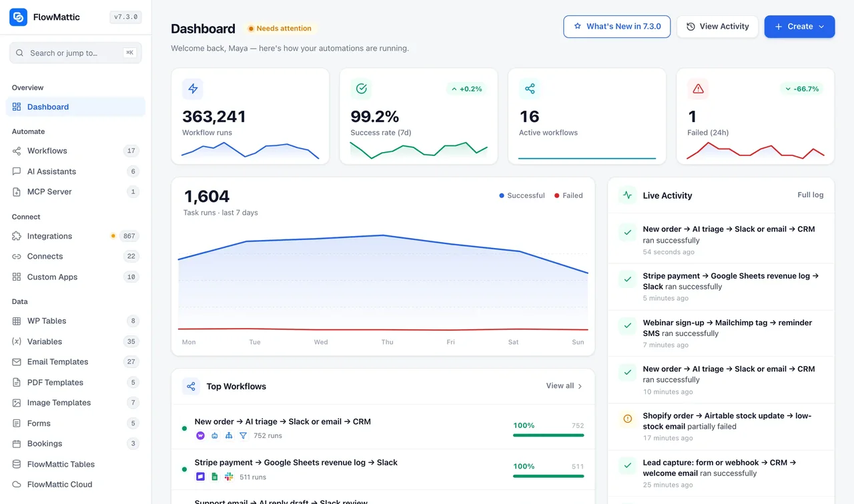Open Custom Apps in the sidebar
The height and width of the screenshot is (504, 854).
pos(75,277)
